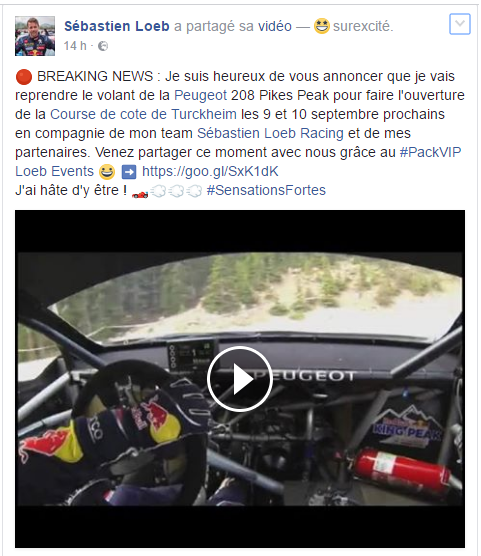Click the red circle breaking news emoji
Screen dimensions: 481x556
pos(24,77)
